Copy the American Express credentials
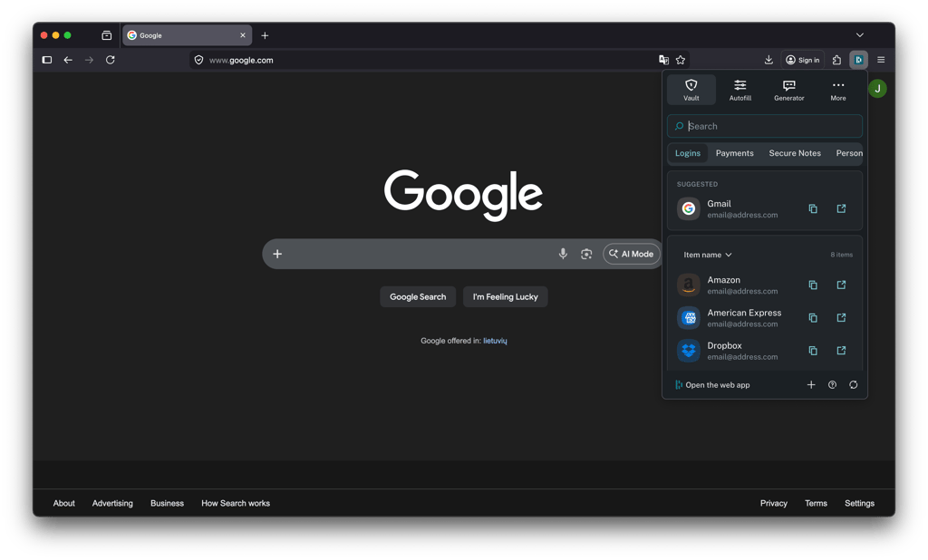The height and width of the screenshot is (560, 928). pyautogui.click(x=813, y=318)
